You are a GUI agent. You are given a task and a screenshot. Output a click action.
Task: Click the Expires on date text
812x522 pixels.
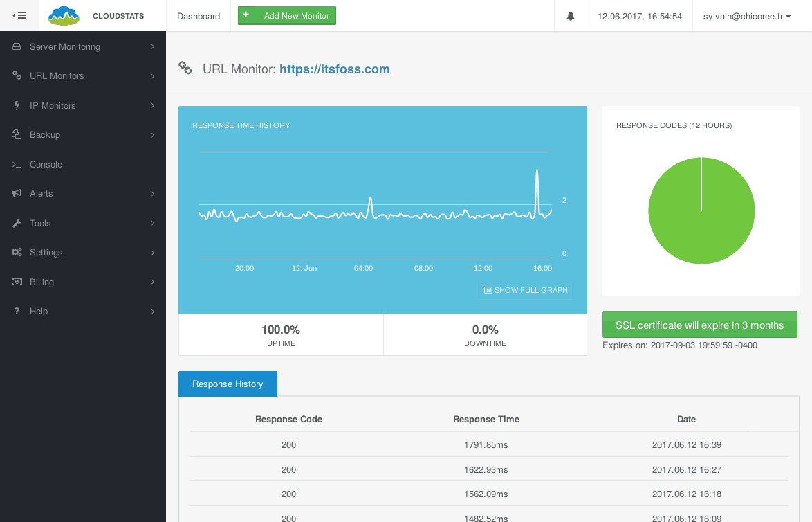pos(679,345)
